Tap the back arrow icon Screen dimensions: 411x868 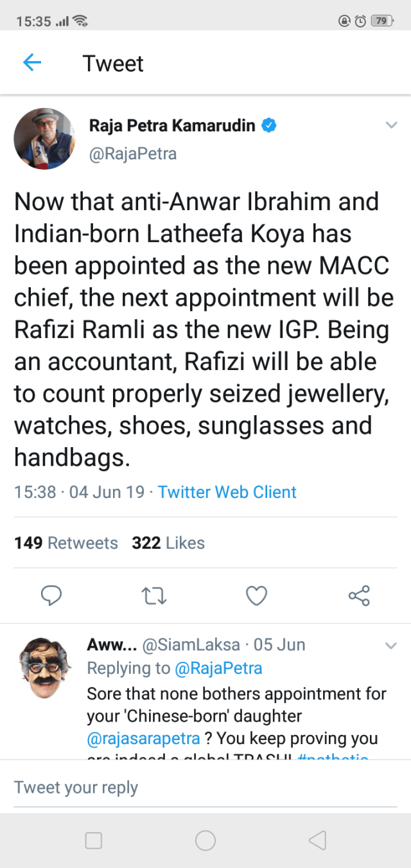pyautogui.click(x=31, y=62)
